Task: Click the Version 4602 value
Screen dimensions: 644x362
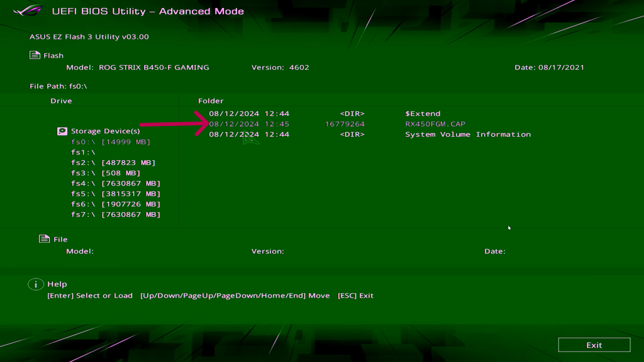Action: [x=299, y=67]
